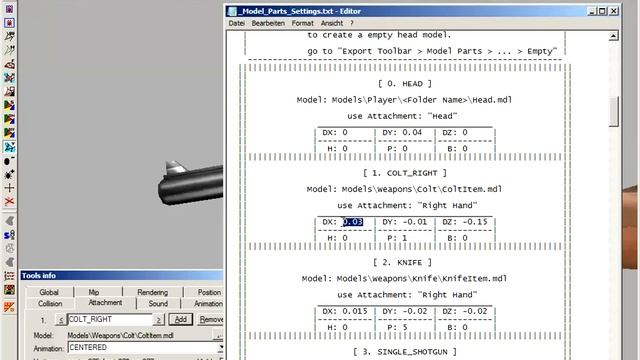Open the ? help menu in the Editor
The image size is (640, 360).
click(x=352, y=23)
